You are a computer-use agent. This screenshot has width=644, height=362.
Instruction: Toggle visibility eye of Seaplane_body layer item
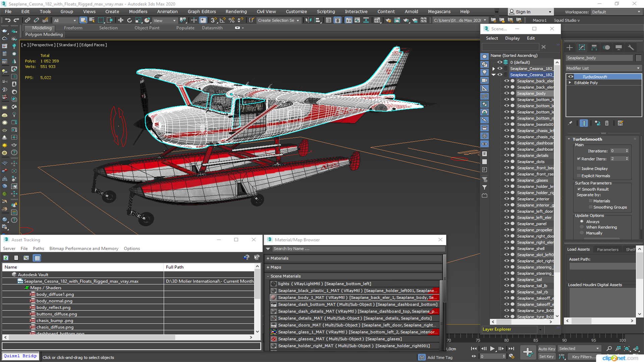click(506, 94)
